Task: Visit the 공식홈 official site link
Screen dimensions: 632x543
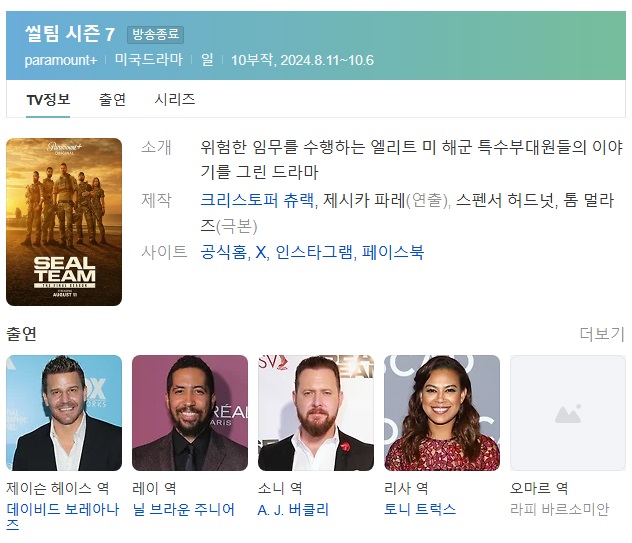Action: [223, 252]
